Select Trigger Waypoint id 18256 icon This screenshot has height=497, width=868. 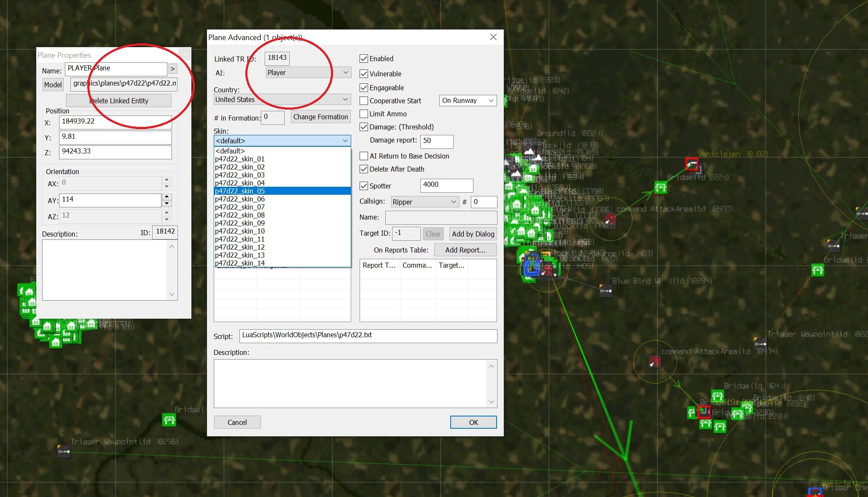pos(64,451)
